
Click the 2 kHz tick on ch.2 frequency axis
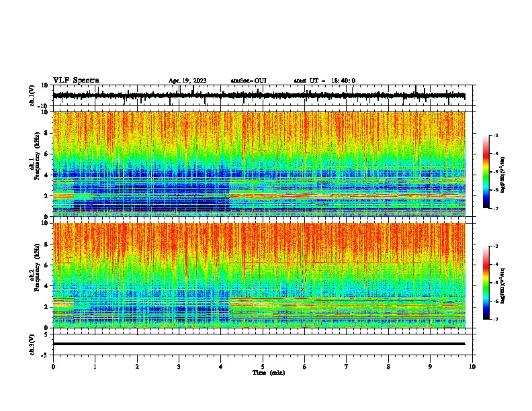46,307
